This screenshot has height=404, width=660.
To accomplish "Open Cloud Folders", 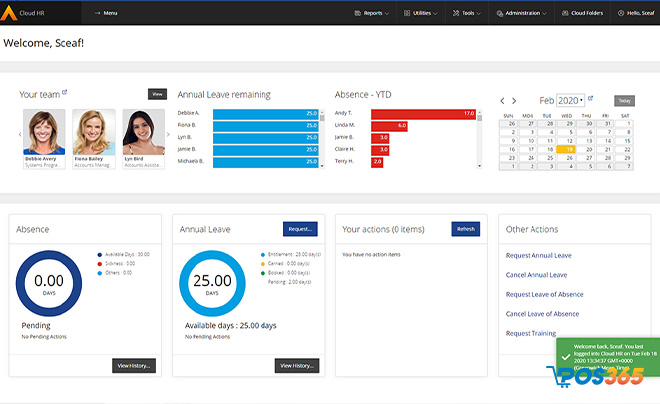I will (x=583, y=13).
